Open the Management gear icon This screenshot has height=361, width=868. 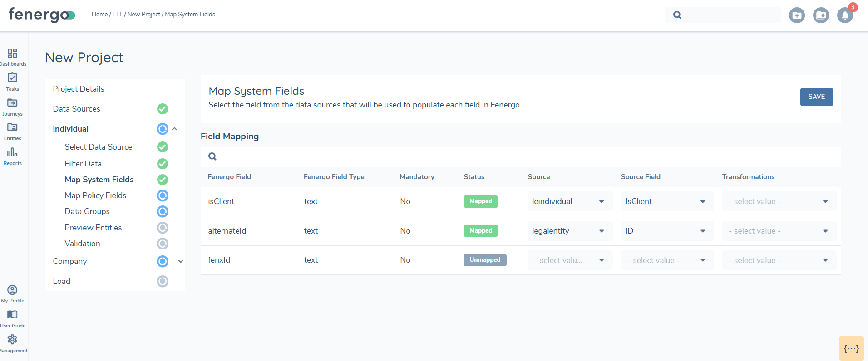point(13,340)
